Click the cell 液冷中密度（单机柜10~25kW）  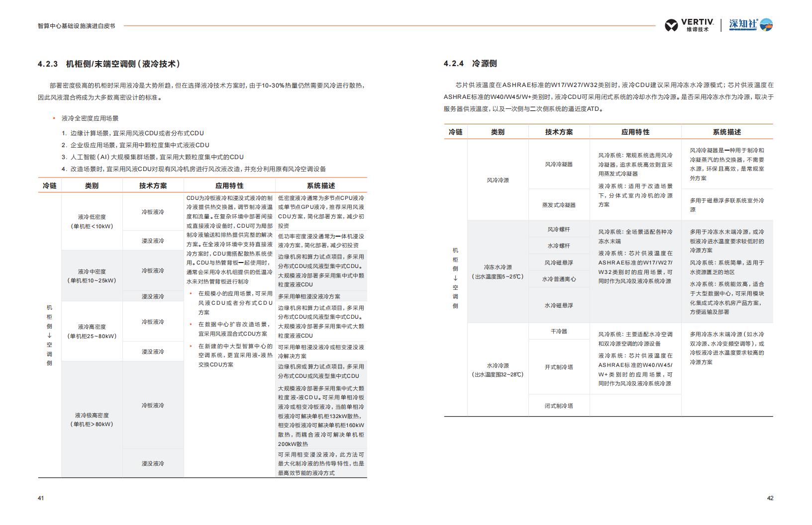[x=92, y=276]
